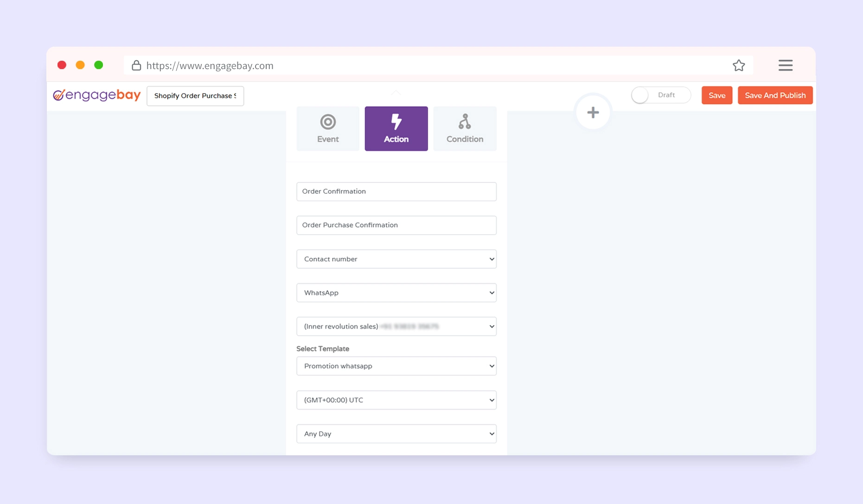Edit the Shopify Order Purchase name field

tap(195, 96)
